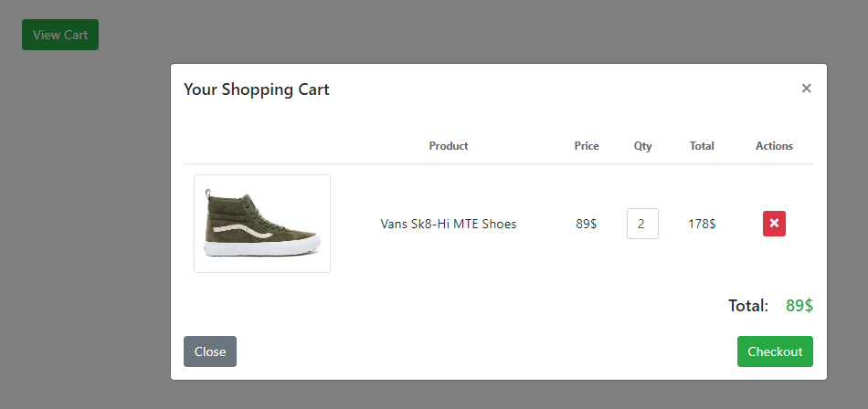Click the green 89$ grand total
The width and height of the screenshot is (868, 409).
[x=799, y=306]
